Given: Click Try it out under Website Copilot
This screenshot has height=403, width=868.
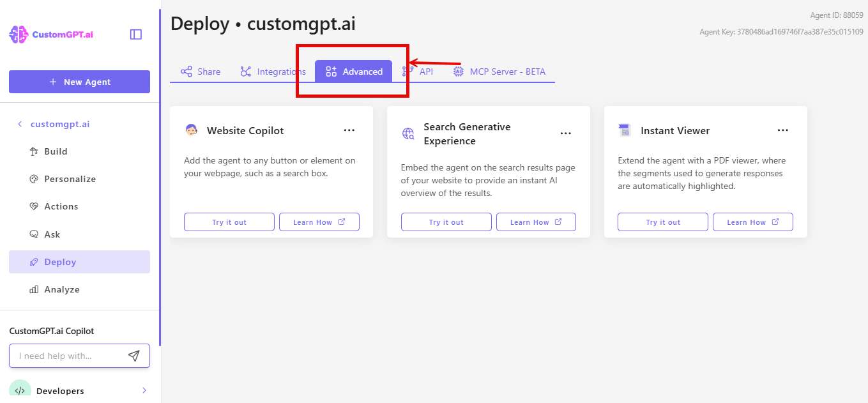Looking at the screenshot, I should (x=229, y=222).
